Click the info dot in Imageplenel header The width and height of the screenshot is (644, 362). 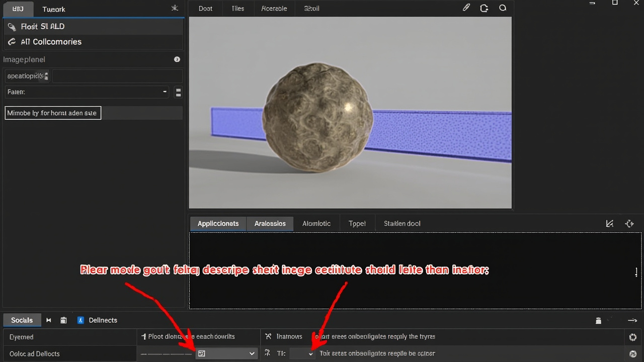click(177, 59)
